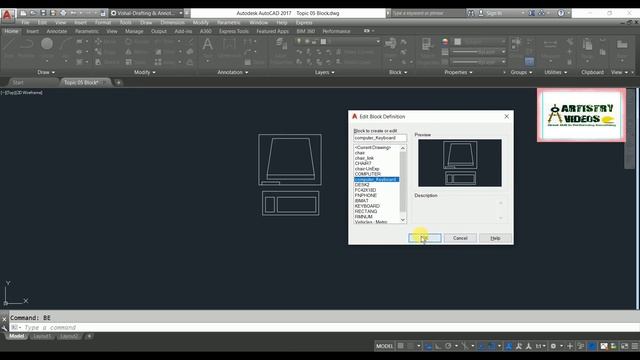Click Cancel in Edit Block Definition dialog
This screenshot has height=360, width=640.
[460, 238]
